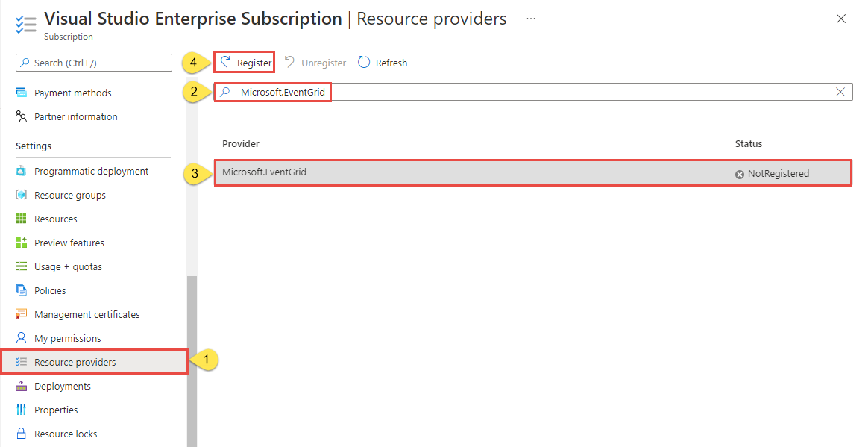Click inside the Search (Ctrl+/) field
This screenshot has width=868, height=447.
click(93, 63)
